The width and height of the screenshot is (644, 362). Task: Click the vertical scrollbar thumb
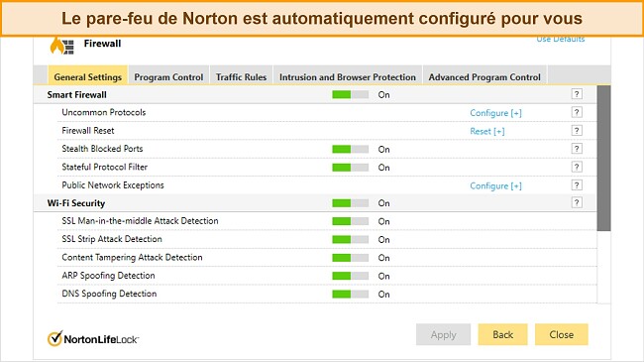point(603,159)
